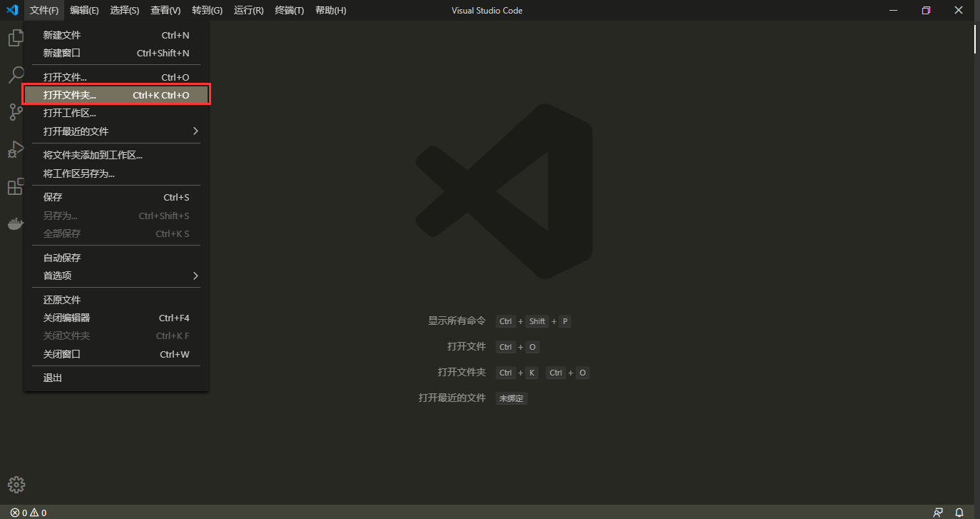
Task: Open the 终端(T) menu
Action: pyautogui.click(x=290, y=10)
